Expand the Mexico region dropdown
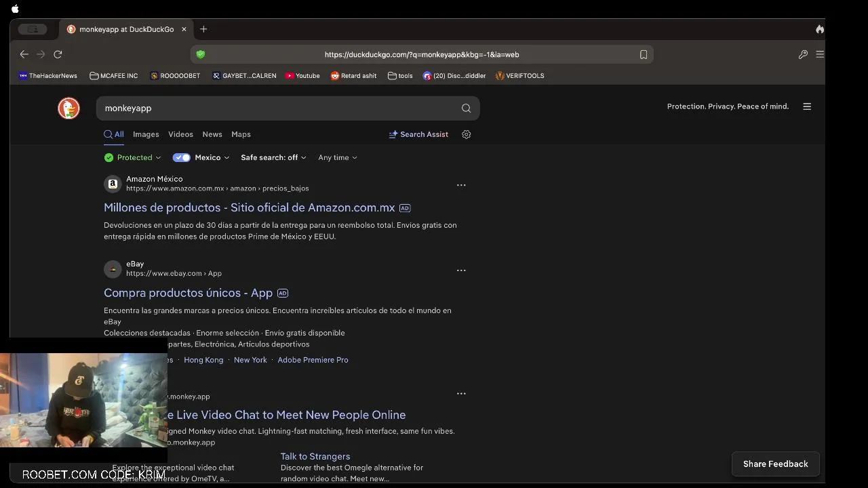The width and height of the screenshot is (868, 488). [x=212, y=157]
